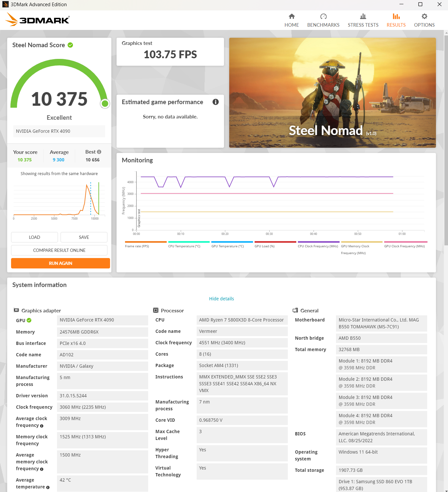Image resolution: width=448 pixels, height=492 pixels.
Task: Click the 32768 MB total memory value
Action: tap(382, 349)
